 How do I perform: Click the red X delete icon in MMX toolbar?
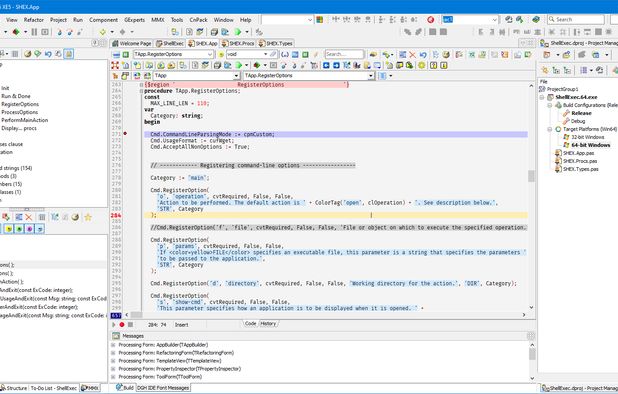coord(412,54)
